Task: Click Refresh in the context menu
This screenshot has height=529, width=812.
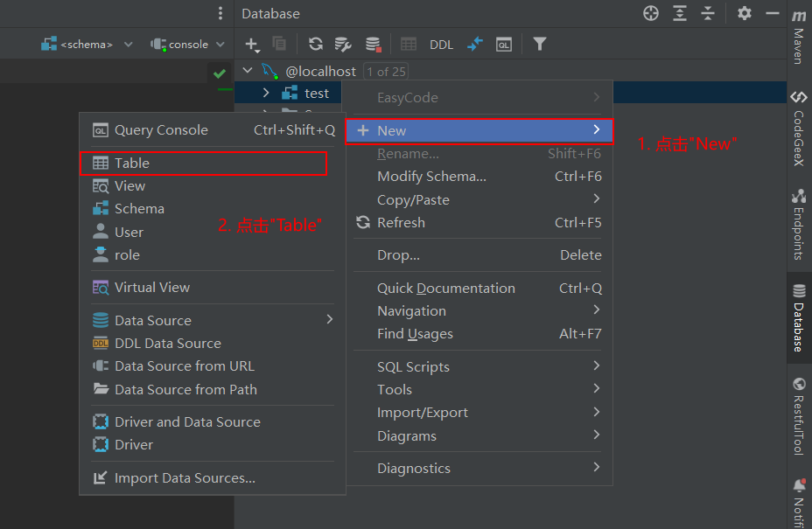Action: pyautogui.click(x=479, y=223)
